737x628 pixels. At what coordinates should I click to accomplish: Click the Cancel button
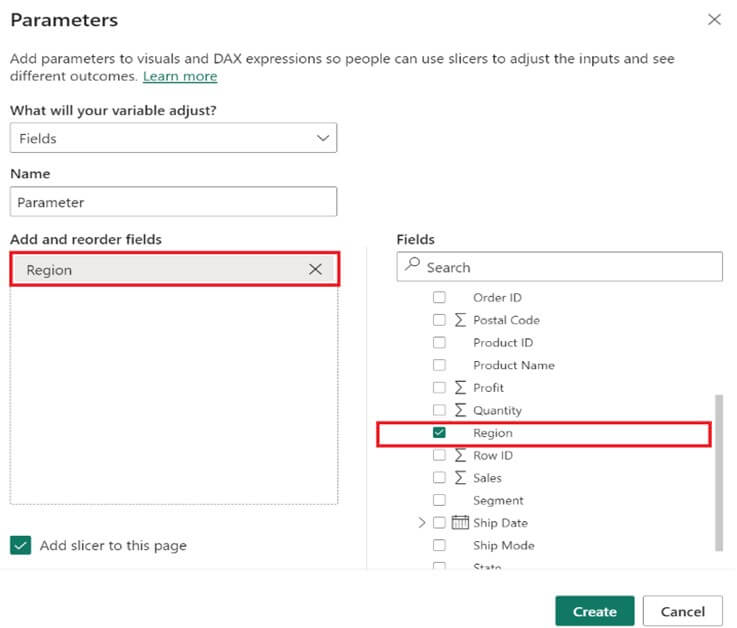coord(682,611)
